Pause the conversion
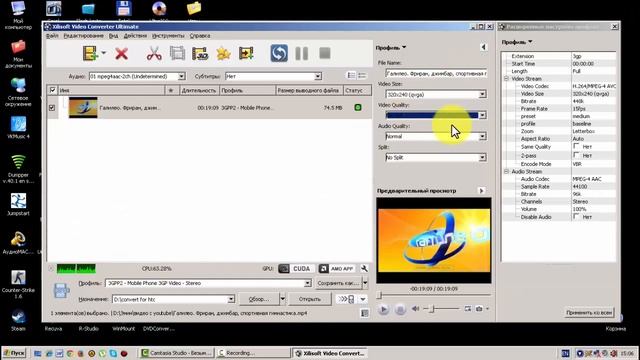This screenshot has width=640, height=360. 302,53
